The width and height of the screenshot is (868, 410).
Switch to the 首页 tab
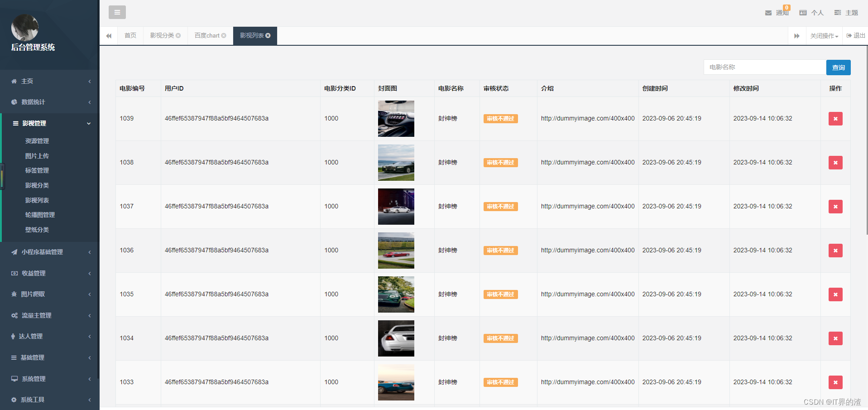coord(130,35)
